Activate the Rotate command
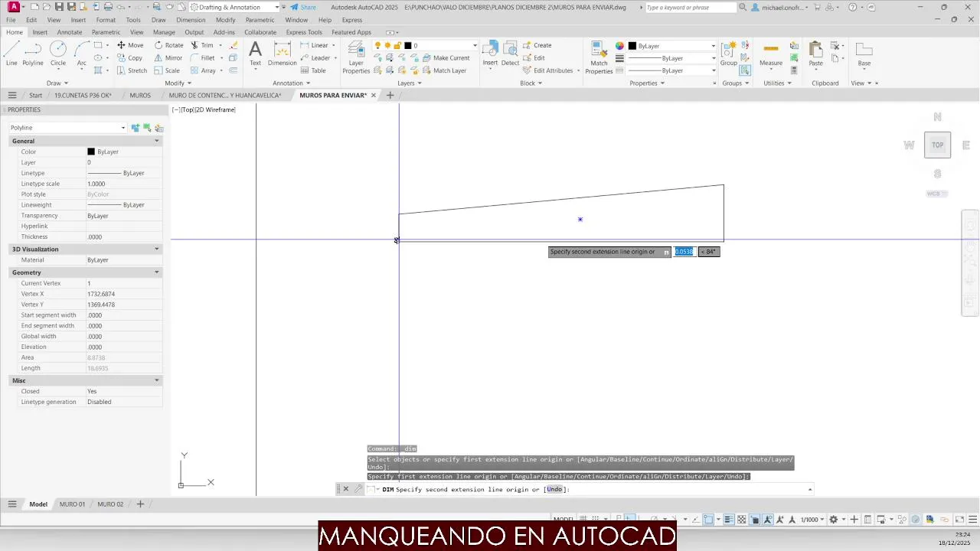Viewport: 980px width, 551px height. tap(169, 45)
